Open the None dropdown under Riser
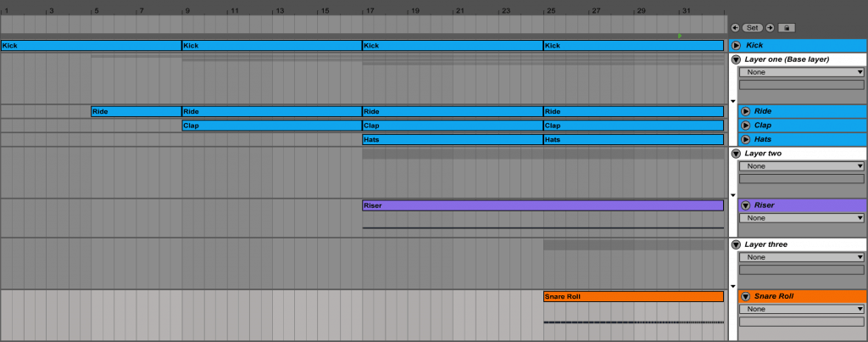Viewport: 868px width, 342px height. pyautogui.click(x=802, y=218)
